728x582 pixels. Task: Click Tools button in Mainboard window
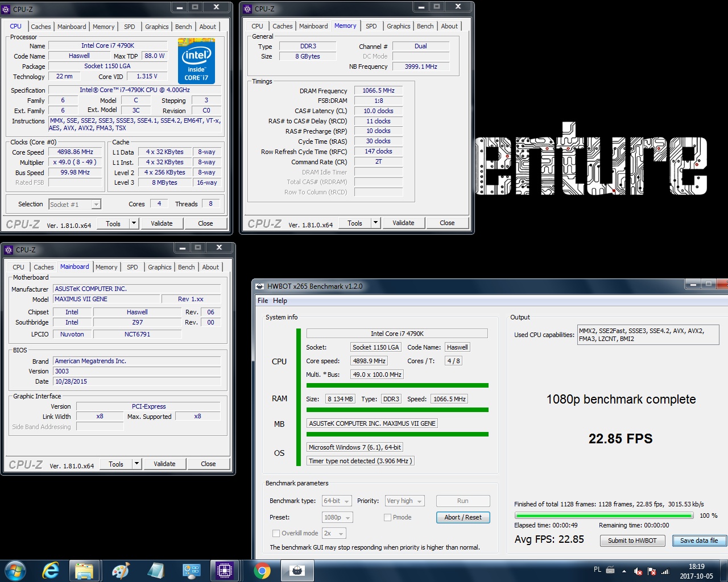tap(116, 464)
